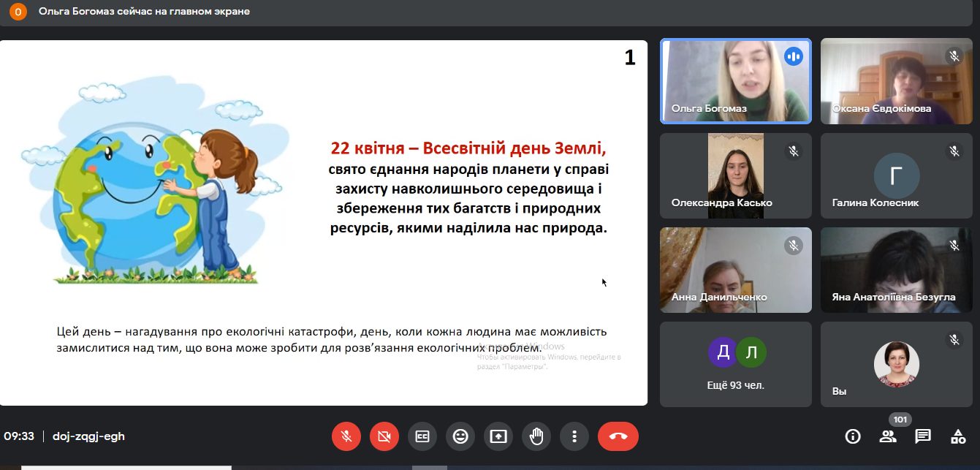
Task: Click Олександра Касько participant tile
Action: click(736, 175)
